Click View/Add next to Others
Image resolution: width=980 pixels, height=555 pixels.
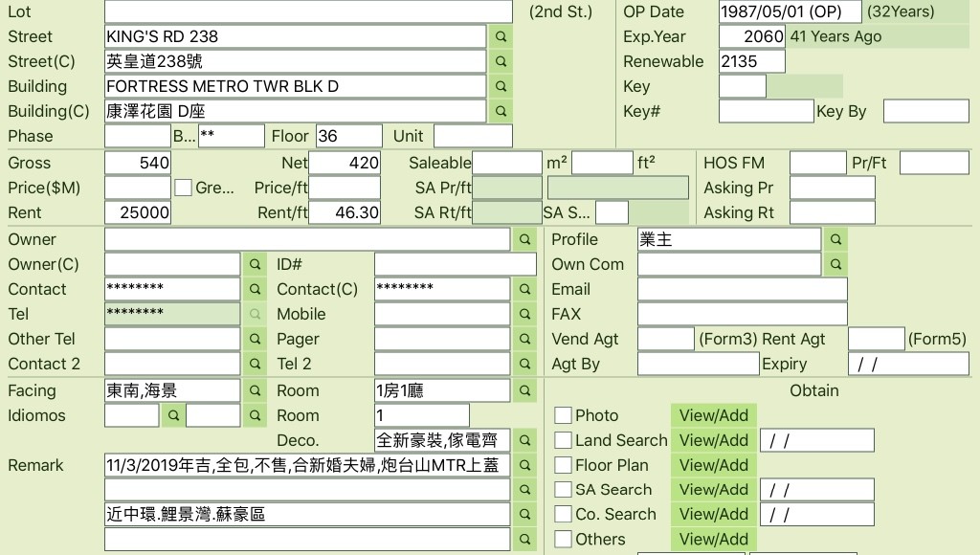(713, 539)
